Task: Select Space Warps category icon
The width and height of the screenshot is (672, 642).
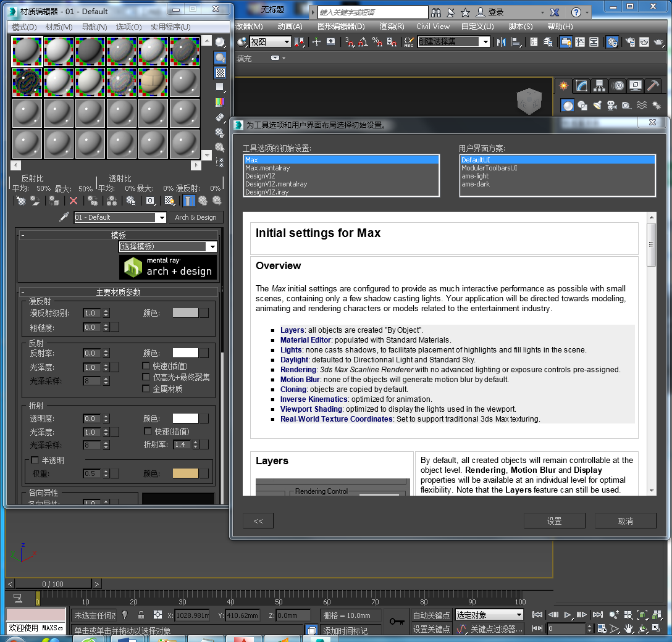Action: (642, 106)
